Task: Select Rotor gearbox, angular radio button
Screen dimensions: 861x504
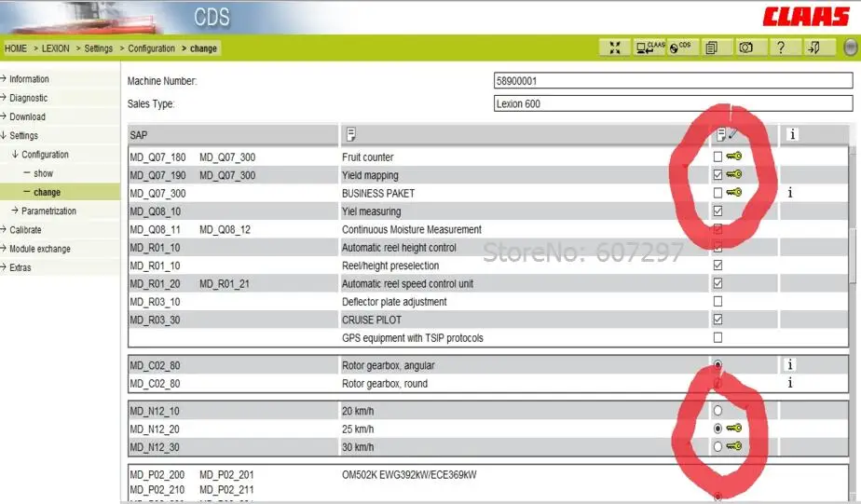Action: 717,364
